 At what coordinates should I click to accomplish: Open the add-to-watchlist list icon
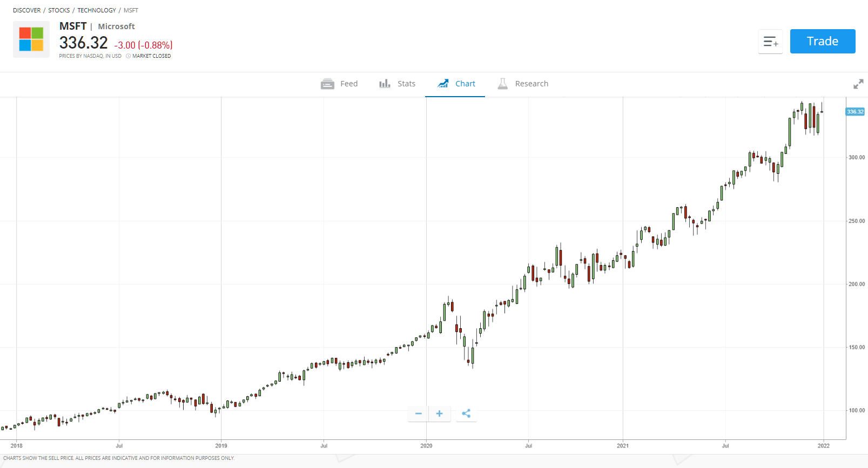[x=770, y=42]
